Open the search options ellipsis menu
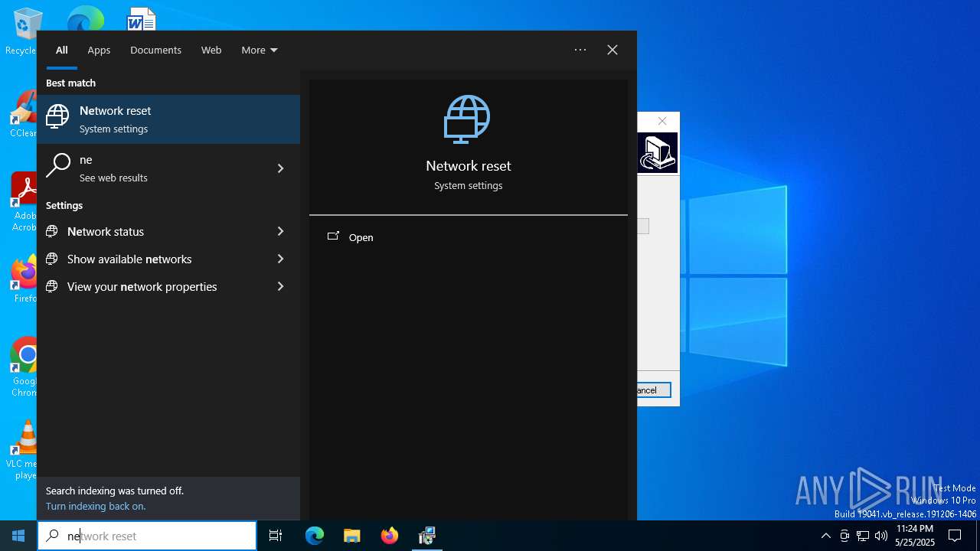 click(580, 50)
